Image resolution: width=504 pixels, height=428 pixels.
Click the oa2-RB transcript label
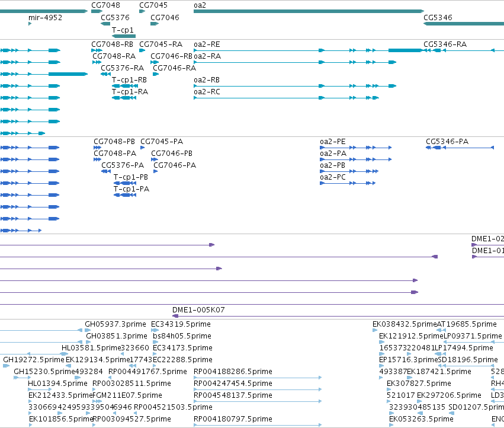pos(207,80)
